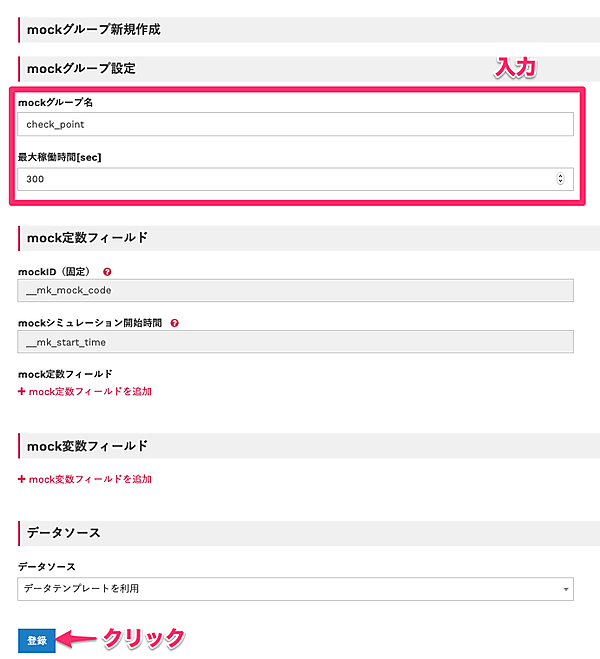Screen dimensions: 600x659
Task: Click the mockグループ名 field label
Action: [56, 103]
